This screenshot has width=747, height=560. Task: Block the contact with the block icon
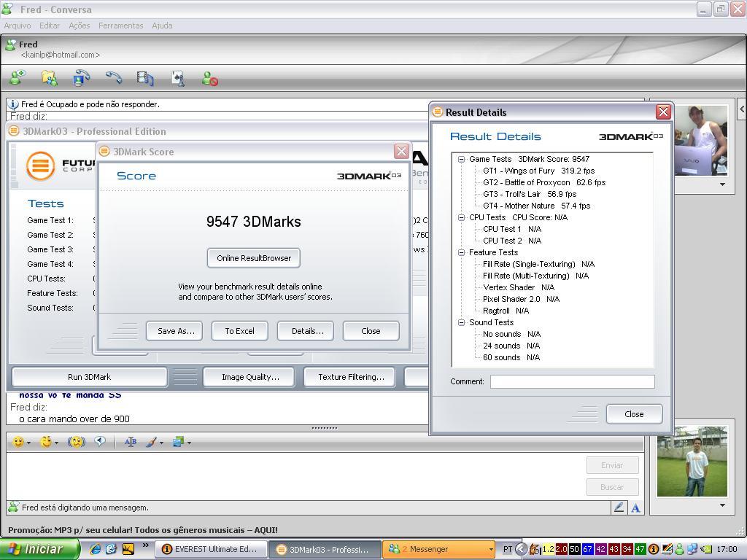[x=209, y=78]
